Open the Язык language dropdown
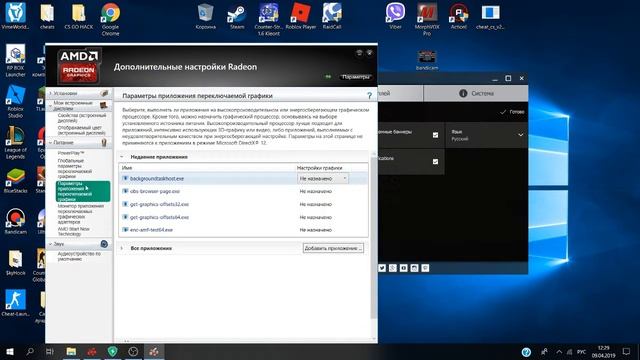 (487, 136)
